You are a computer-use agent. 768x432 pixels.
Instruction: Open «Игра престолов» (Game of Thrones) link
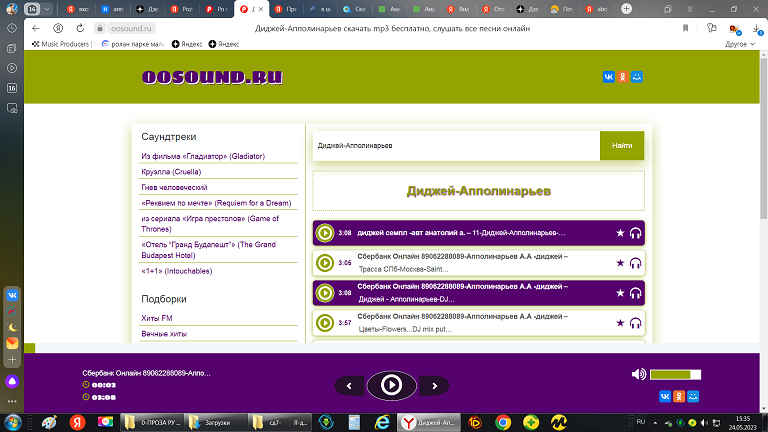pos(210,224)
